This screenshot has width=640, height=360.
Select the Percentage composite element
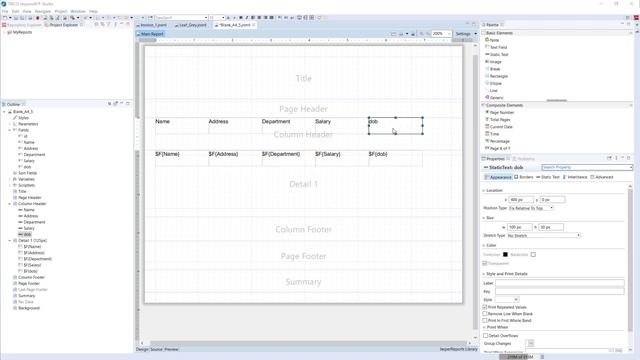[497, 141]
